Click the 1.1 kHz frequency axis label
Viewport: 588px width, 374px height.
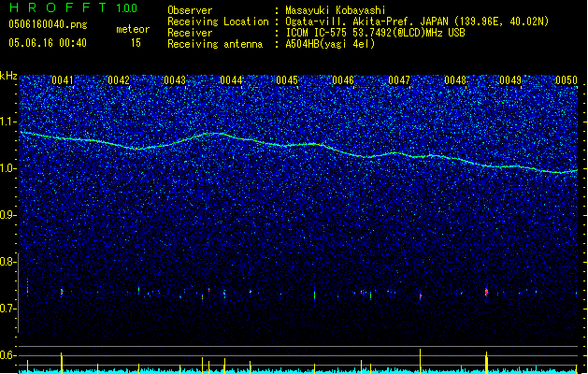tap(7, 122)
